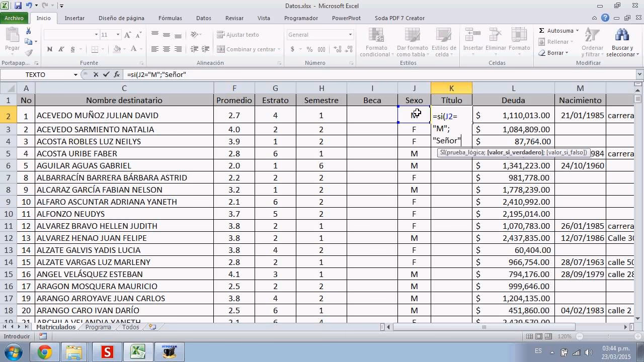Apply the currency format dollar icon

click(x=292, y=50)
